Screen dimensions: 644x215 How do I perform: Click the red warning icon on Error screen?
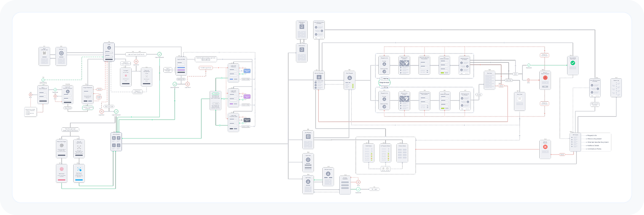point(545,78)
